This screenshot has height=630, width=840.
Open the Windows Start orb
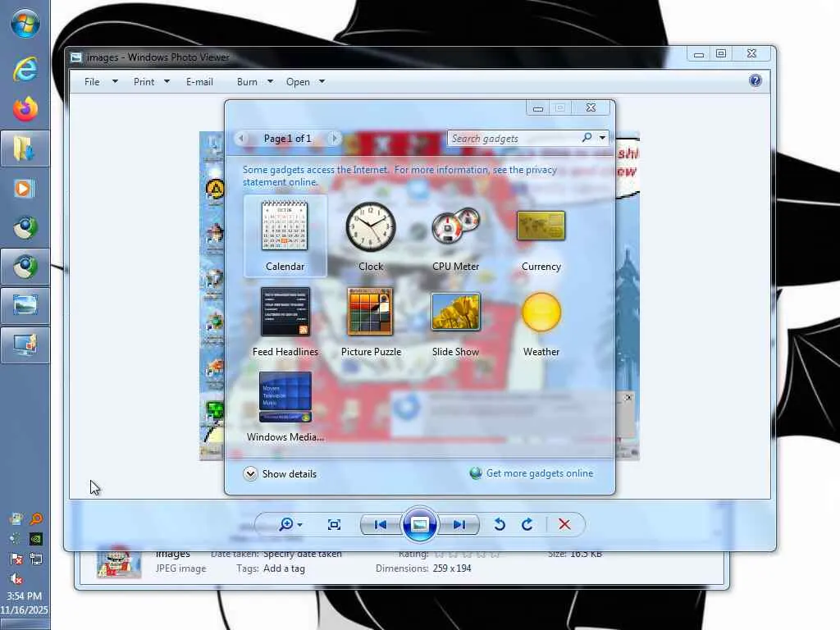pyautogui.click(x=25, y=22)
